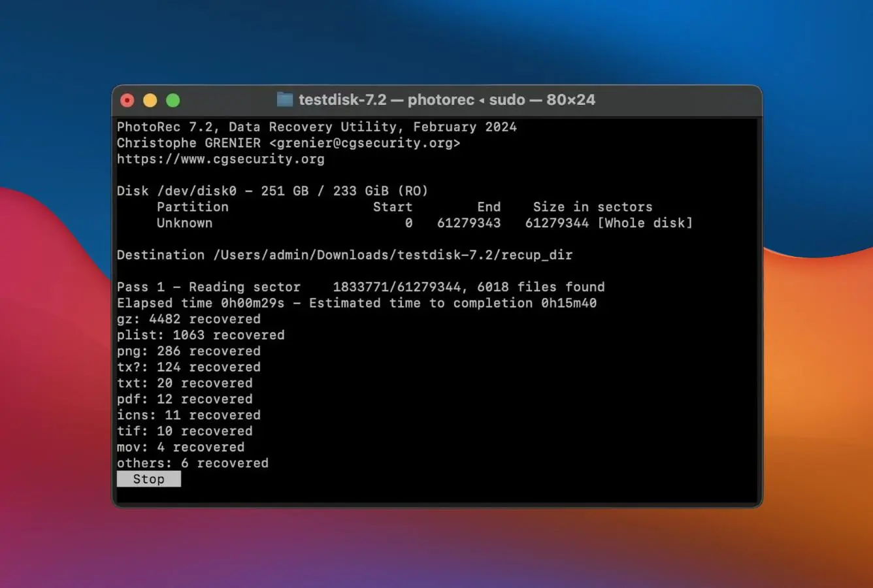Screen dimensions: 873x588
Task: Click the "tx?: 124 recovered" line
Action: pyautogui.click(x=189, y=367)
